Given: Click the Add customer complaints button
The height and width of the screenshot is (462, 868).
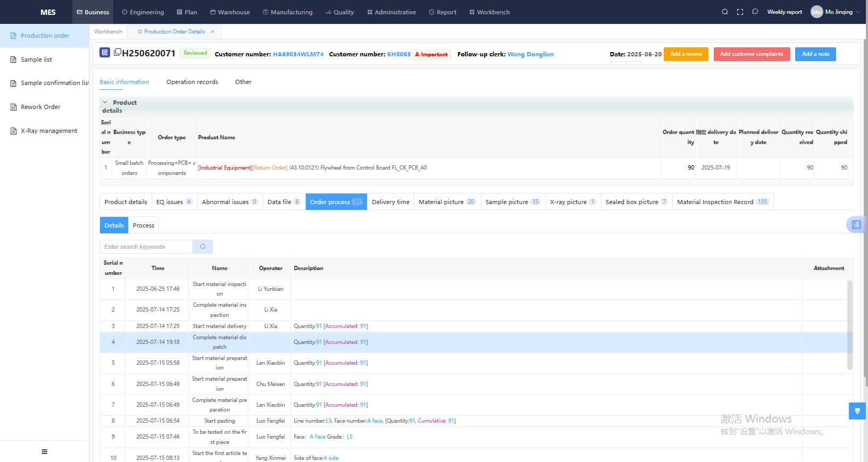Looking at the screenshot, I should 751,54.
